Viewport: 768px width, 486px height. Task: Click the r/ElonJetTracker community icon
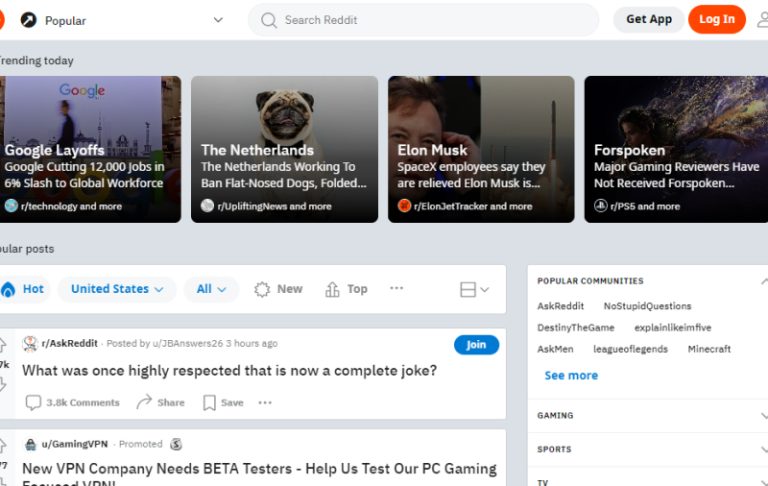(x=404, y=206)
